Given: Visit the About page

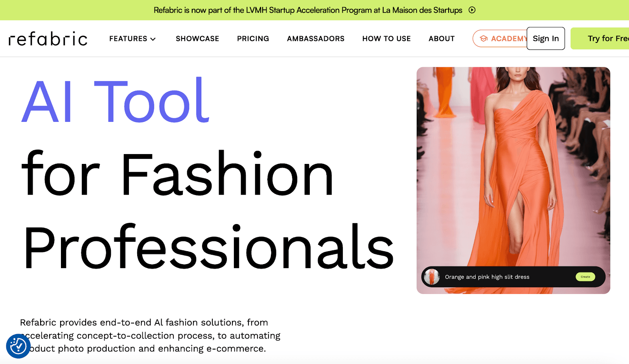Looking at the screenshot, I should pos(441,39).
